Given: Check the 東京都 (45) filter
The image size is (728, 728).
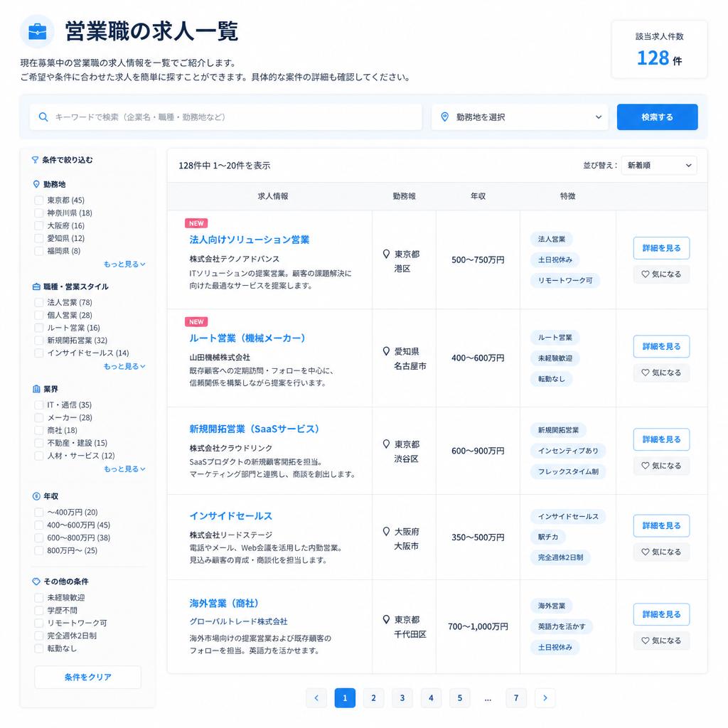Looking at the screenshot, I should 39,200.
